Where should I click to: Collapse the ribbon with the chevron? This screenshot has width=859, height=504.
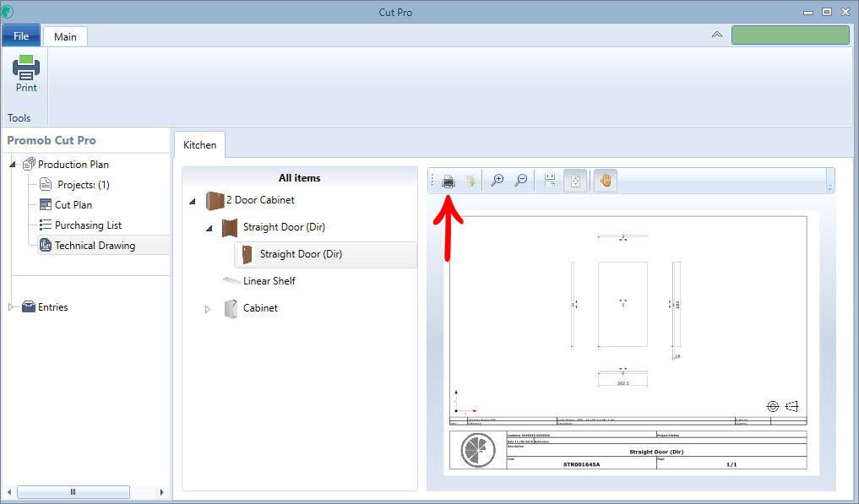pyautogui.click(x=716, y=35)
